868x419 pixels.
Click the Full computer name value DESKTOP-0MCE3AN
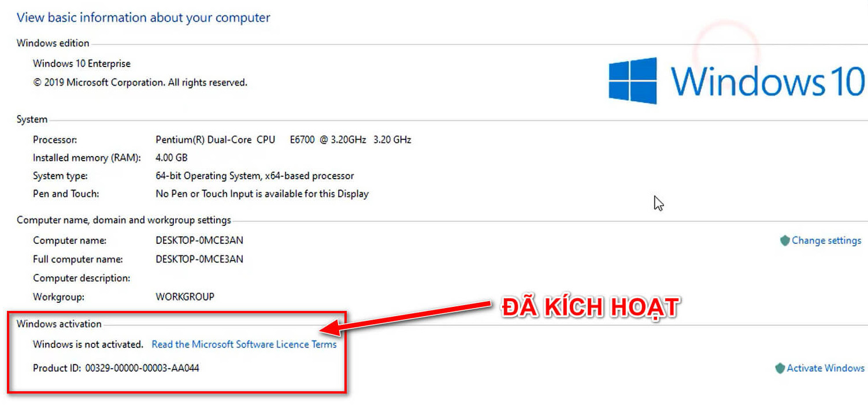[199, 259]
